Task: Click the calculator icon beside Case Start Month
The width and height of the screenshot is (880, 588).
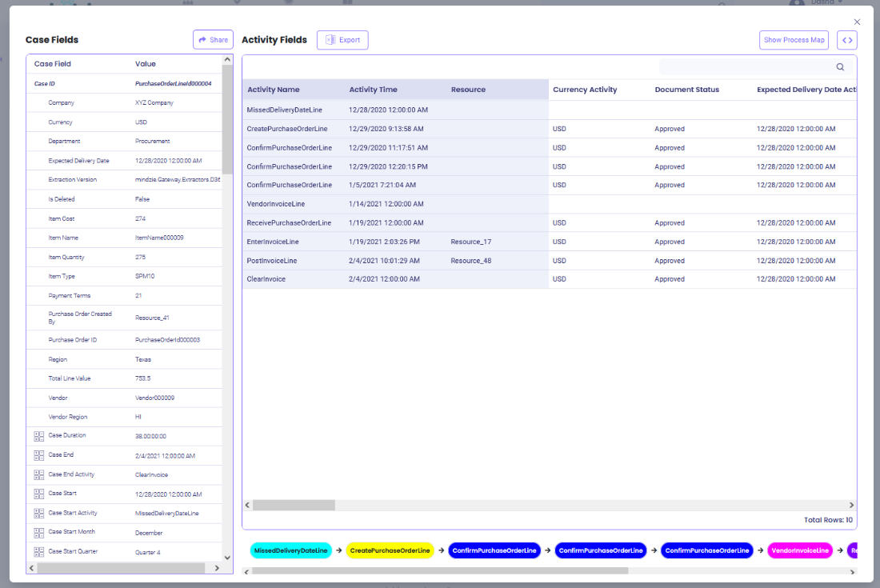Action: click(38, 532)
